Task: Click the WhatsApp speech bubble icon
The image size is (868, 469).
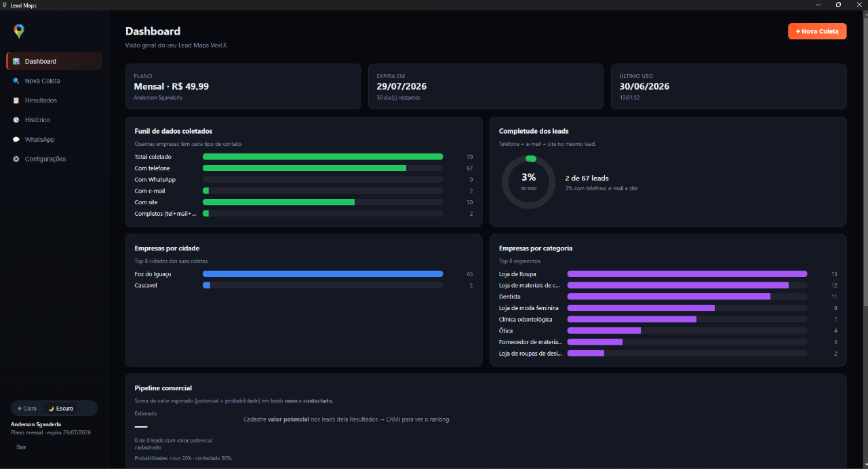Action: pos(16,139)
